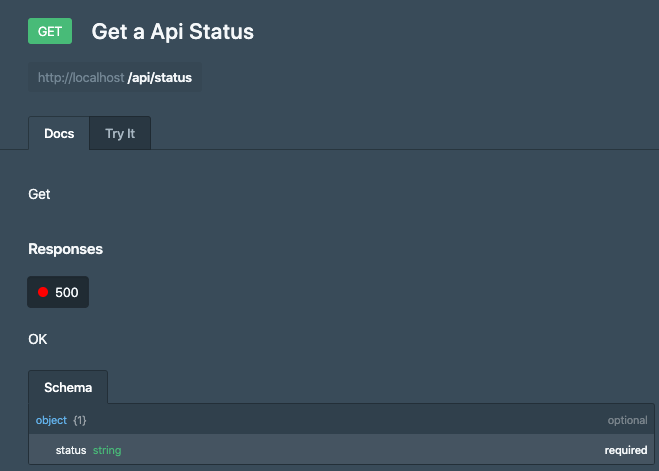Select the status property row
The height and width of the screenshot is (471, 659).
pos(341,450)
